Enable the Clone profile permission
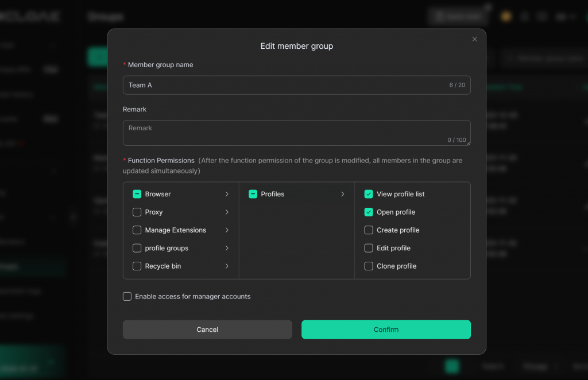This screenshot has height=380, width=588. point(369,266)
